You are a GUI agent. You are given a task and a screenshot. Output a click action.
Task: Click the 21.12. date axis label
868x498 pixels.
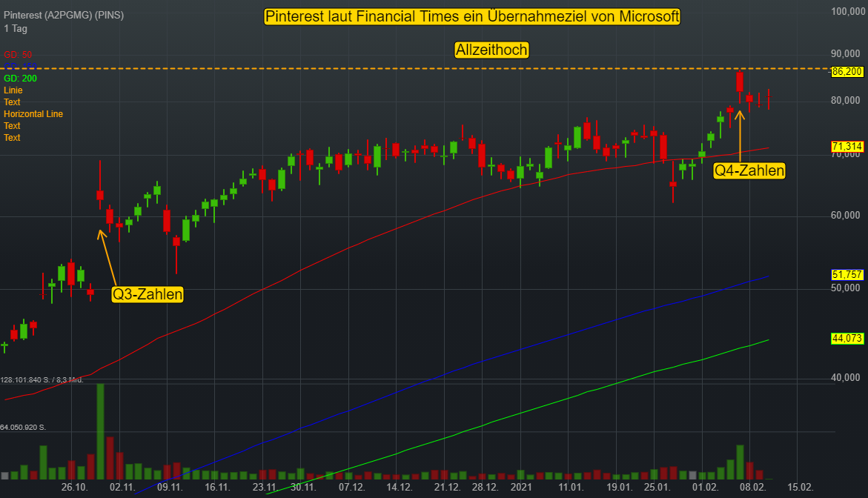(x=447, y=487)
